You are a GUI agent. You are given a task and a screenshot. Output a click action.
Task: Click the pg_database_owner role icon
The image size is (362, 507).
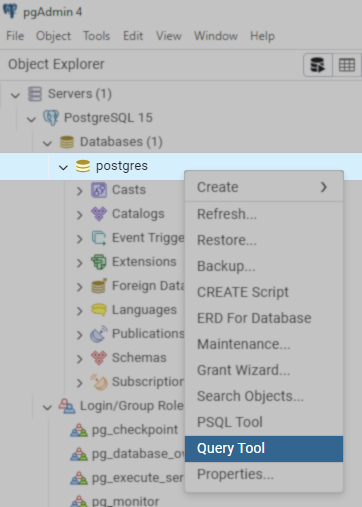[x=79, y=454]
